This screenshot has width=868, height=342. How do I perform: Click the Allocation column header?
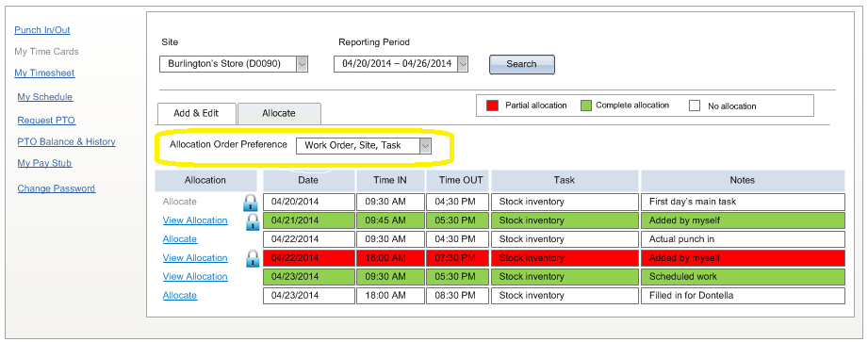pyautogui.click(x=205, y=180)
